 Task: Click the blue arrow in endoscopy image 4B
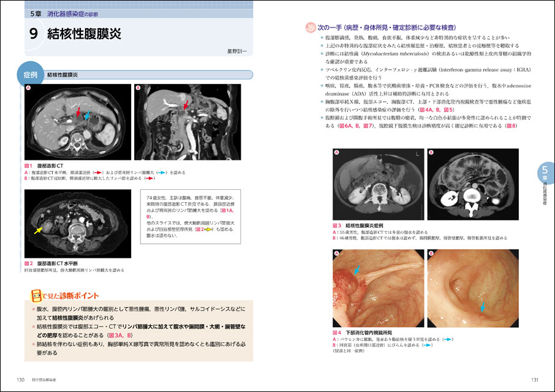[x=482, y=305]
